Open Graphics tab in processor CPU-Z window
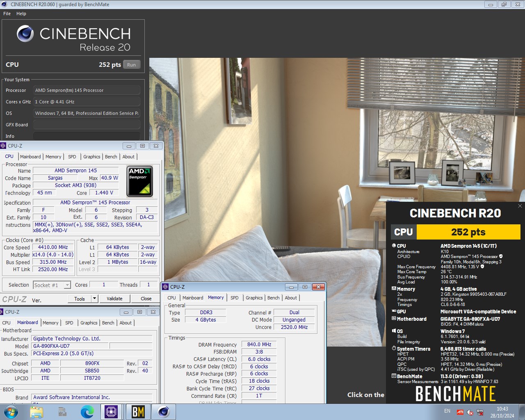The height and width of the screenshot is (420, 525). pyautogui.click(x=91, y=157)
